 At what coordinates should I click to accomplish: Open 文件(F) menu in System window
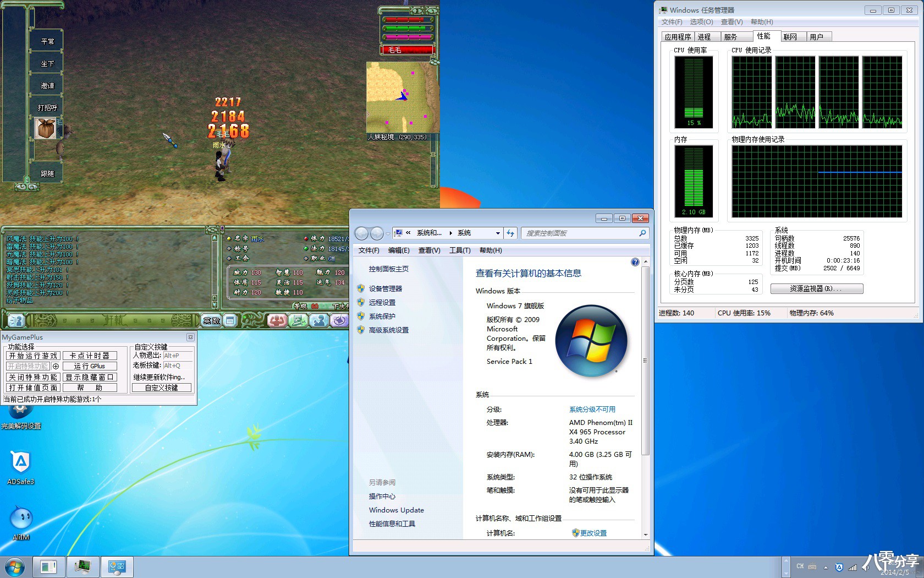(x=369, y=250)
